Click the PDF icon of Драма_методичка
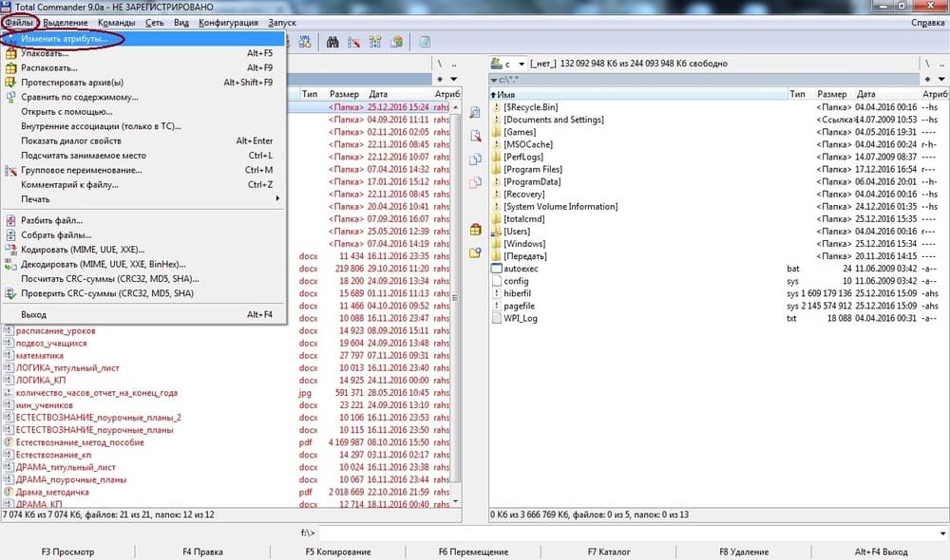 click(x=8, y=492)
